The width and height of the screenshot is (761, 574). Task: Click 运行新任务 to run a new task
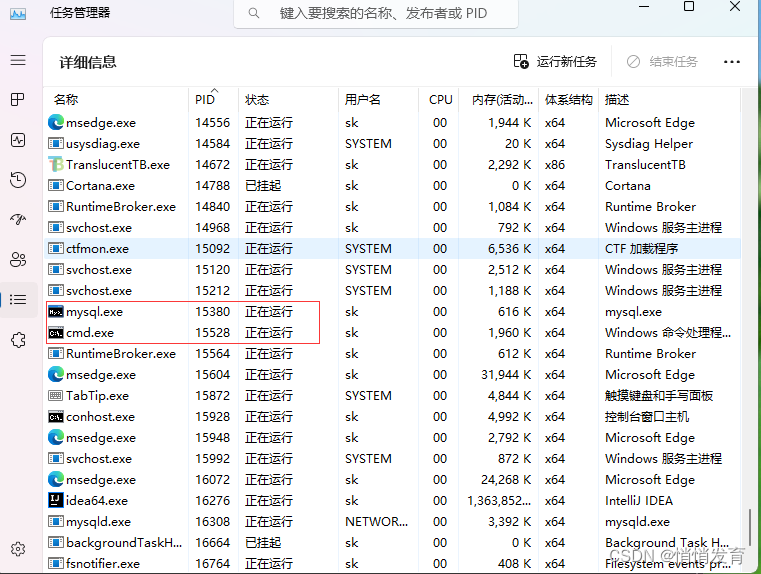pyautogui.click(x=555, y=62)
